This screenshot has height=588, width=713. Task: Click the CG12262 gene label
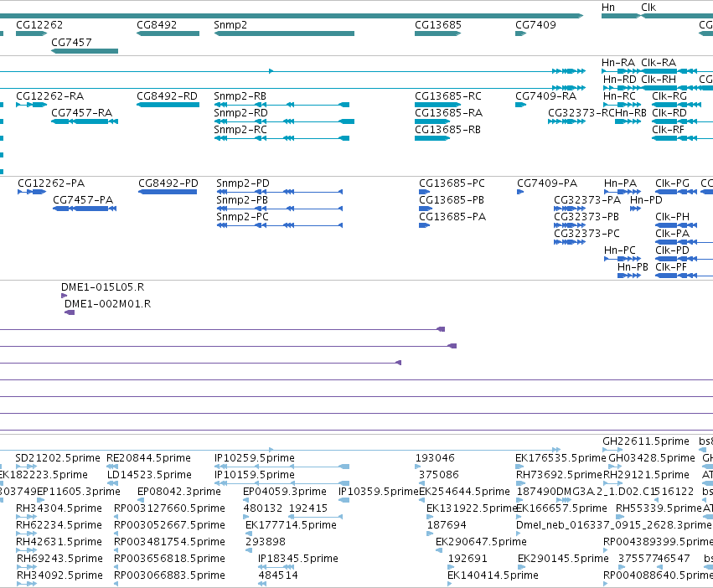coord(39,25)
